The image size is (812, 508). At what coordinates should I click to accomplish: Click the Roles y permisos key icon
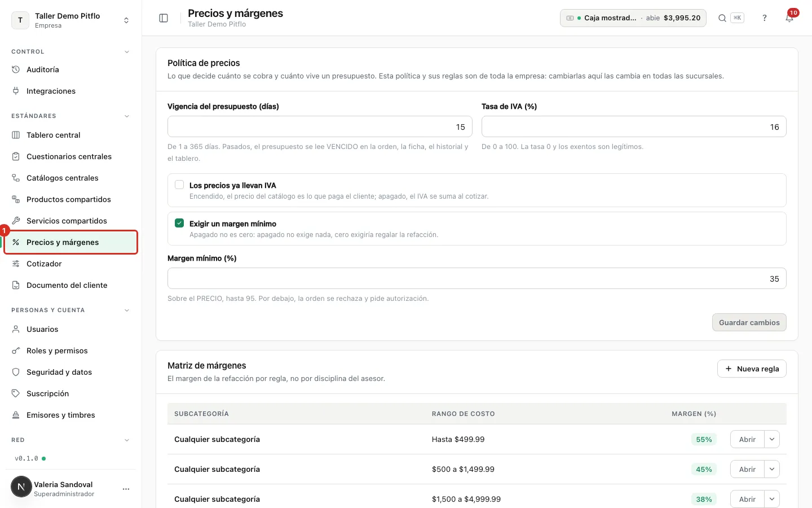(16, 351)
